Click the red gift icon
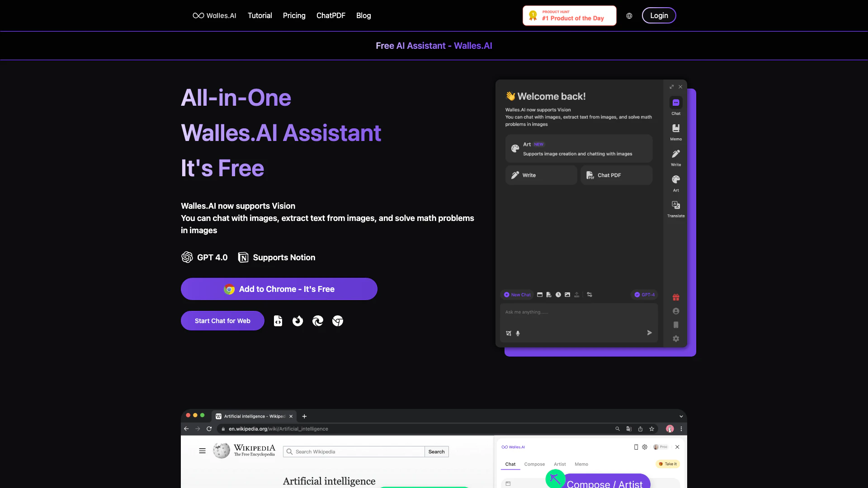 tap(676, 297)
